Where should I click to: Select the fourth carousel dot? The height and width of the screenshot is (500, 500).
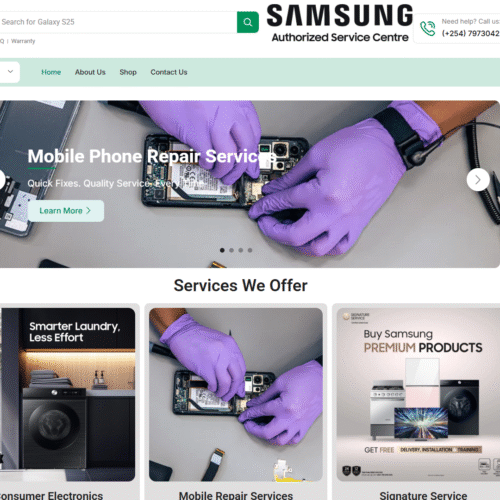click(250, 250)
